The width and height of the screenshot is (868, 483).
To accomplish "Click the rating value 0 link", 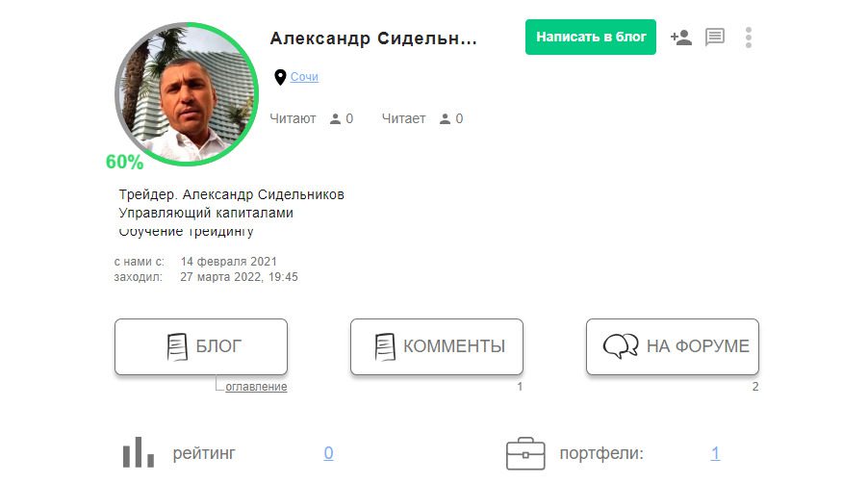I will [x=328, y=453].
